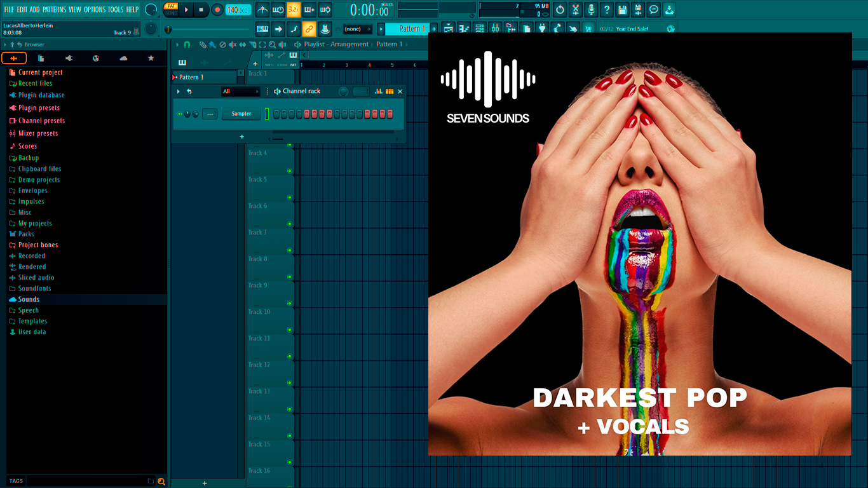The image size is (868, 488).
Task: Open the project info chat bubble icon
Action: 654,10
